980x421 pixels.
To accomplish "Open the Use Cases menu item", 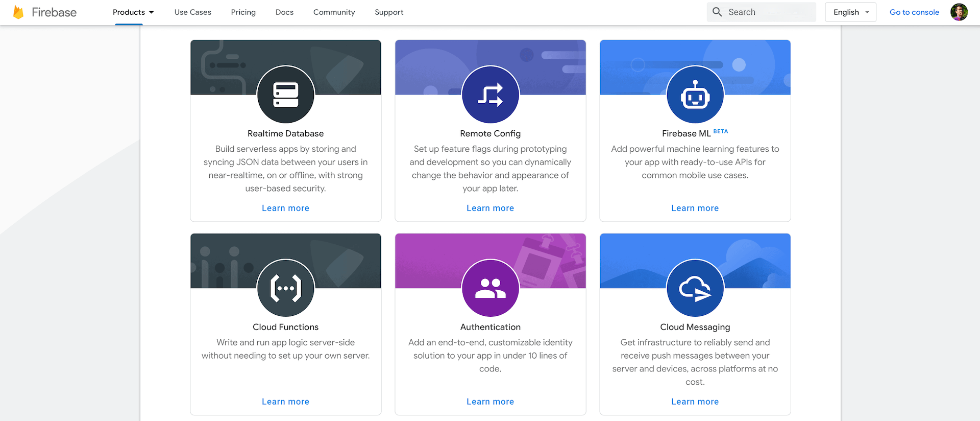I will tap(192, 12).
